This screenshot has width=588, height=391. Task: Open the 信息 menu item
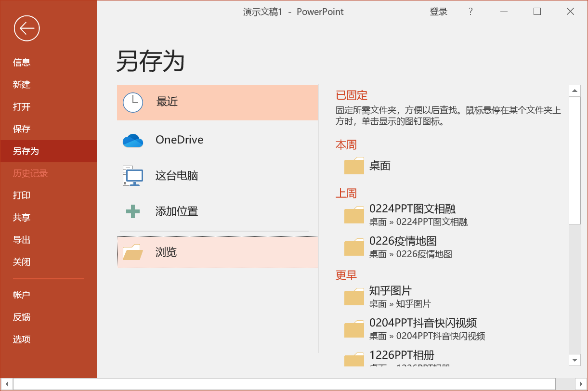tap(22, 62)
